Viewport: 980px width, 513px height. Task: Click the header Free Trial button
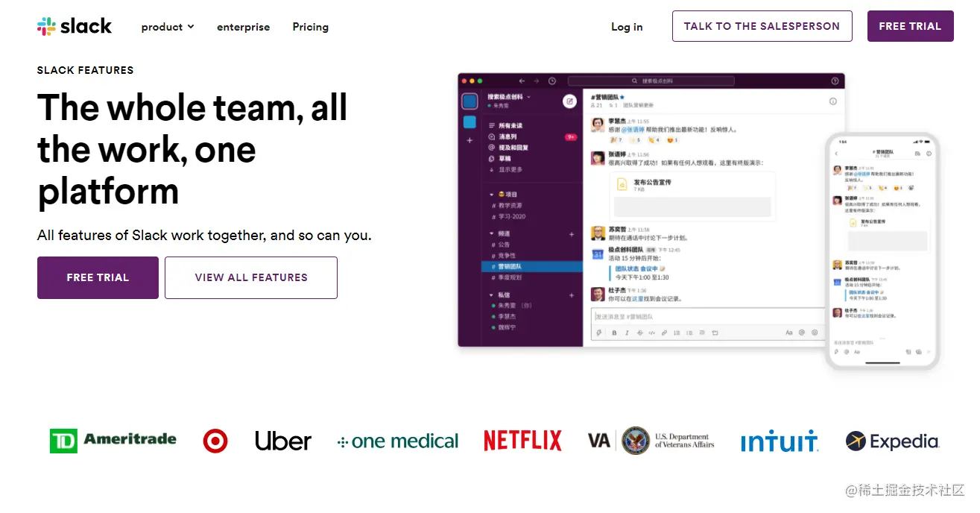(x=910, y=26)
